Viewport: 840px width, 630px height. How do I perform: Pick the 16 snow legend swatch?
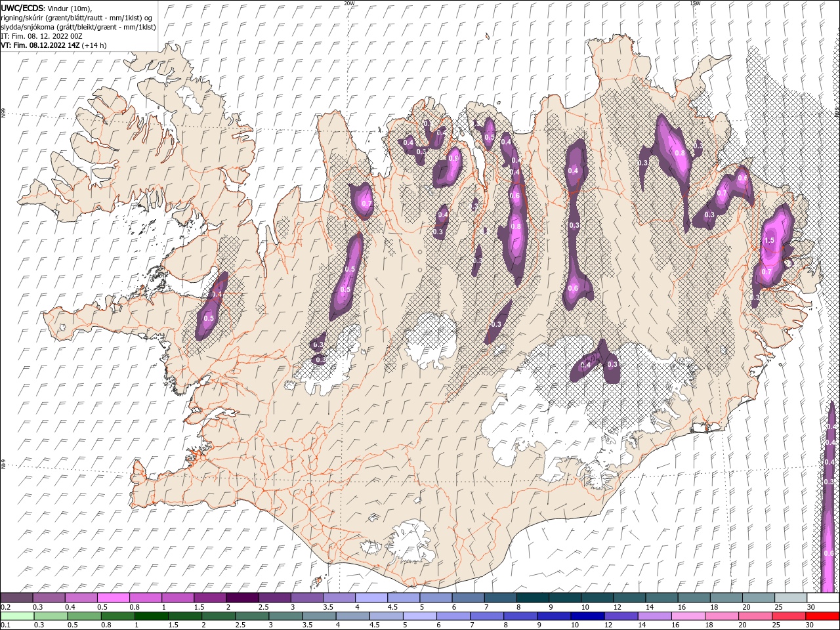tap(693, 598)
